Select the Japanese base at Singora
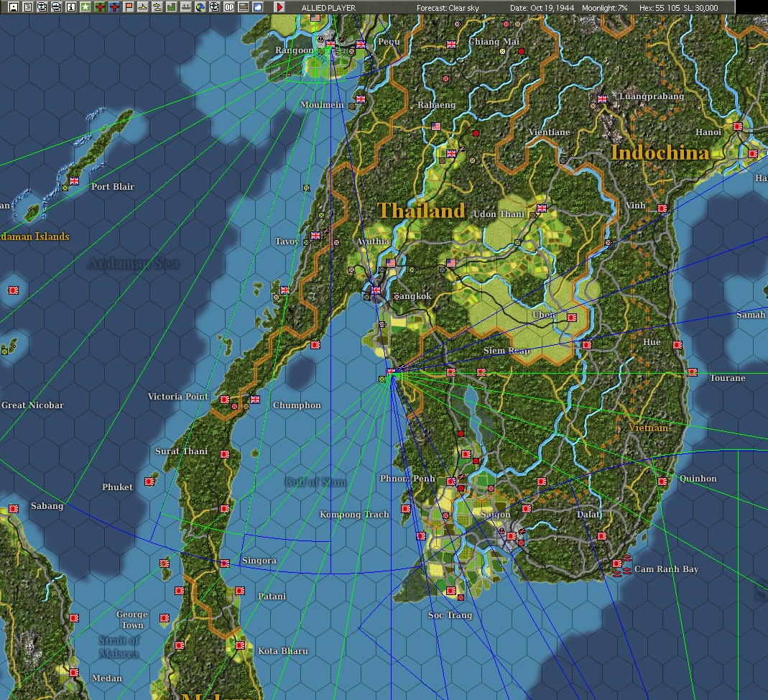 click(225, 563)
